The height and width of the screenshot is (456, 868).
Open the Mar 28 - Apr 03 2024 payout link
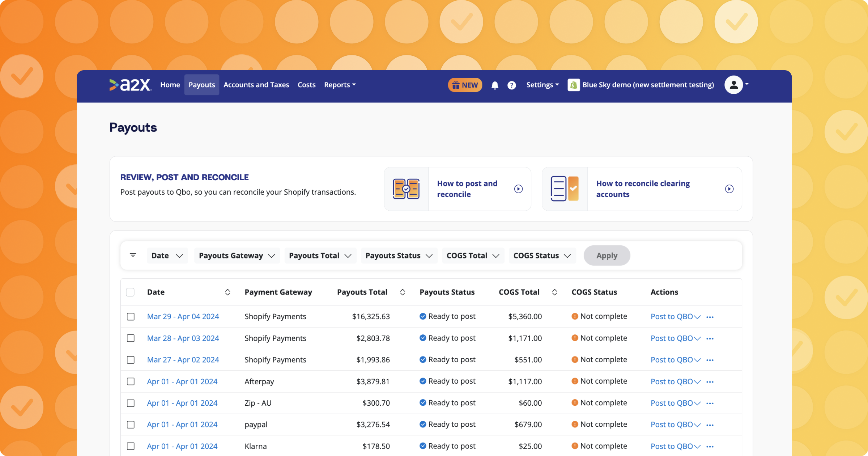(183, 338)
